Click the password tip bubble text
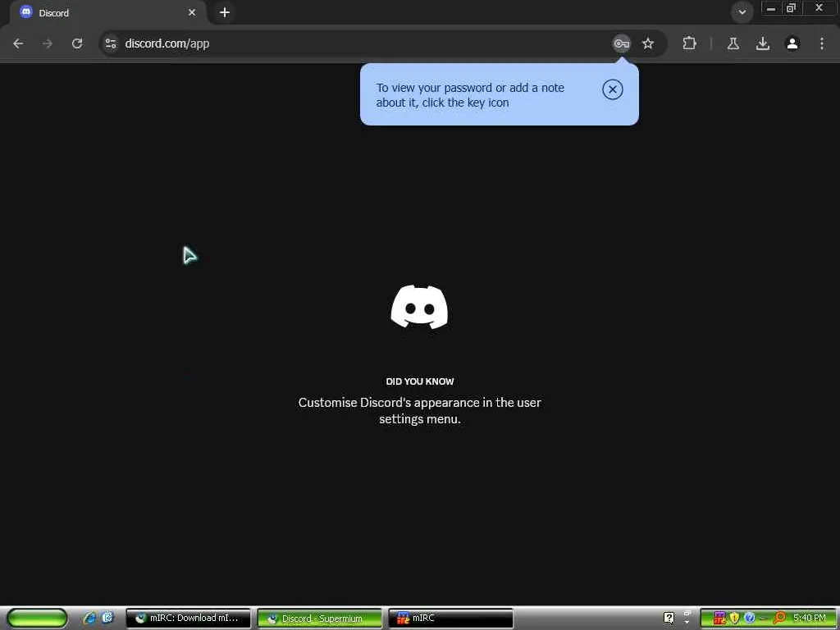Viewport: 840px width, 630px height. 470,95
